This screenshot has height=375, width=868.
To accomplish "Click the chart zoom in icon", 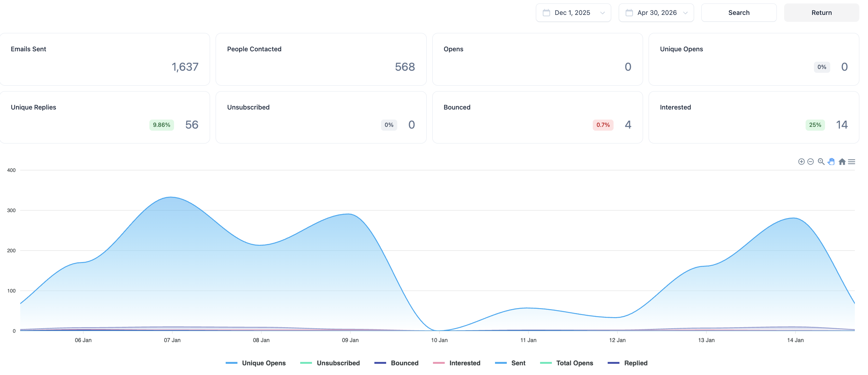I will coord(801,162).
